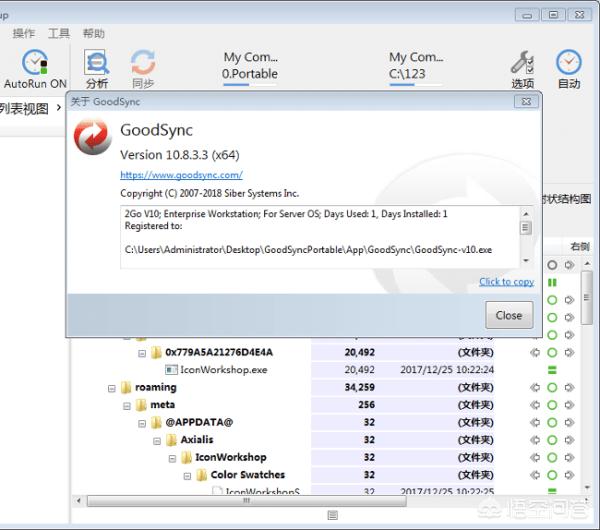Select green circle on roaming row
The width and height of the screenshot is (600, 530).
552,388
